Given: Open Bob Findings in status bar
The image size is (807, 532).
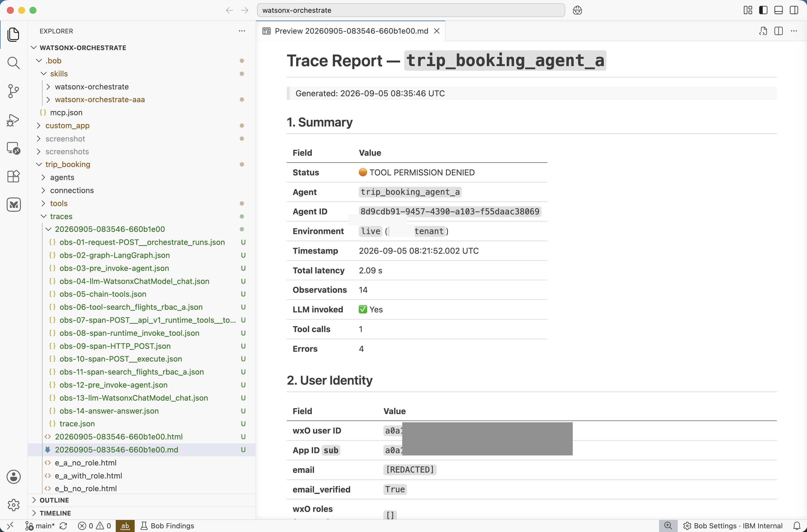Looking at the screenshot, I should click(168, 526).
